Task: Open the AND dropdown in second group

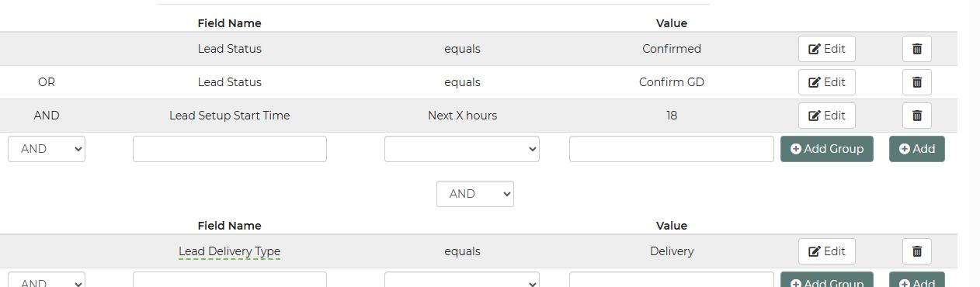Action: pyautogui.click(x=47, y=279)
